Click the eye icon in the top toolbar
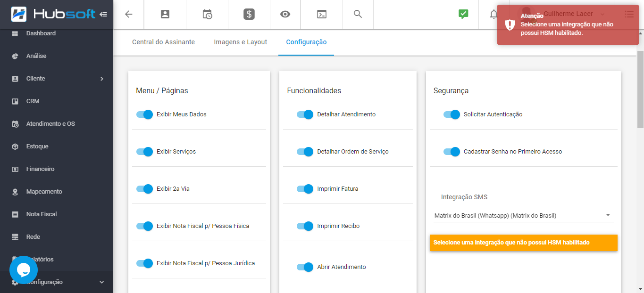The height and width of the screenshot is (293, 644). (285, 14)
